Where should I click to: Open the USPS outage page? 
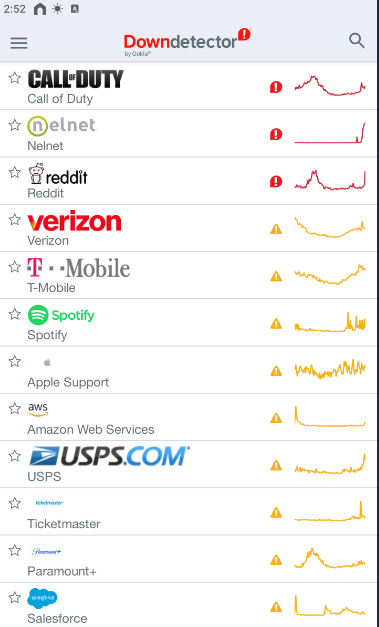[188, 464]
